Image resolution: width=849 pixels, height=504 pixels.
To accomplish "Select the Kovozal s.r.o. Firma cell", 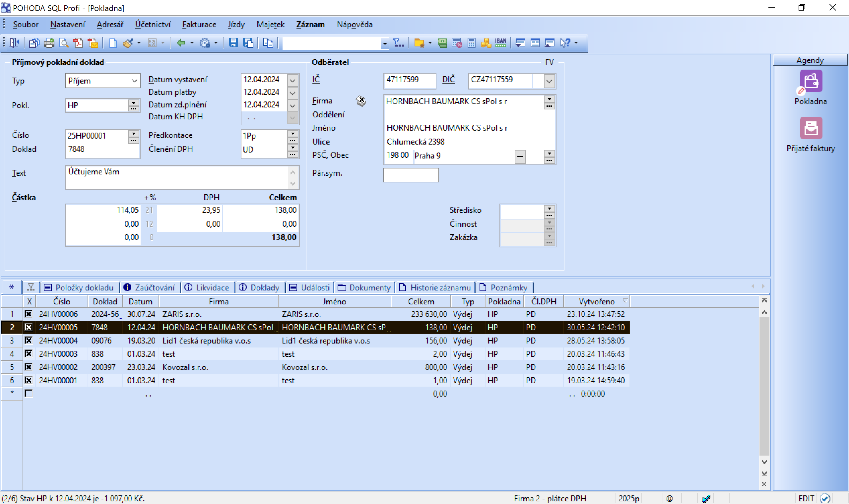I will click(x=218, y=367).
